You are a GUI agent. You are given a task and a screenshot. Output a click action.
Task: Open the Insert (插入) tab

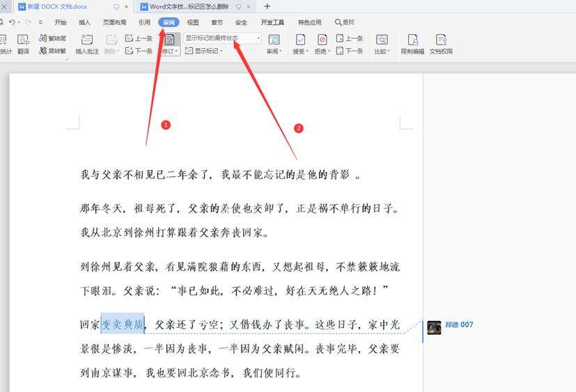coord(84,22)
